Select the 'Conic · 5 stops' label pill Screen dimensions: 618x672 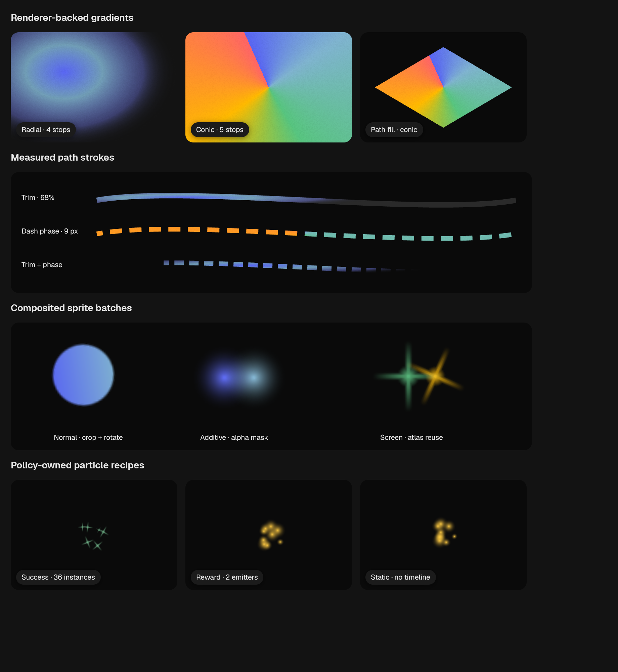point(220,130)
